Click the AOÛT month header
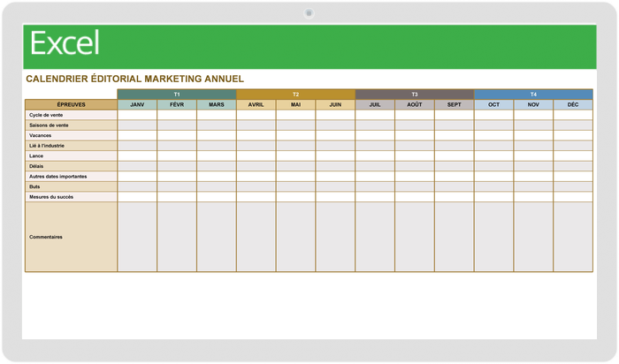The image size is (619, 364). point(415,104)
